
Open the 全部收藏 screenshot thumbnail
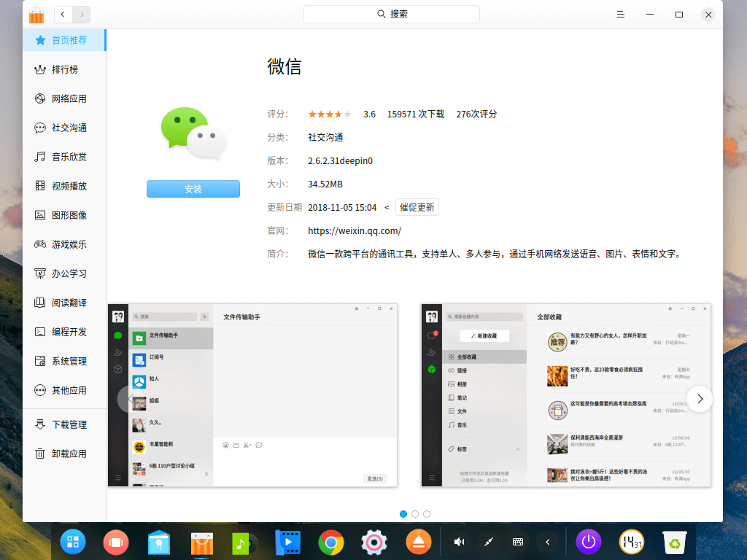click(566, 395)
